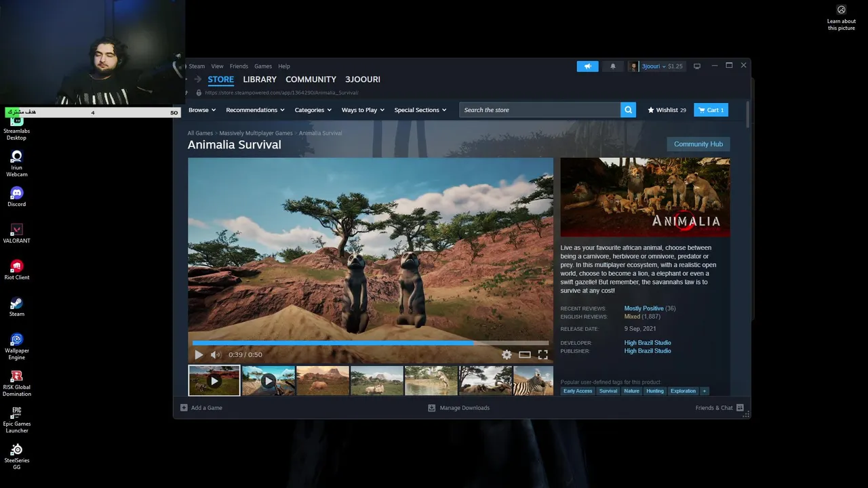Click Mostly Positive recent reviews

644,308
